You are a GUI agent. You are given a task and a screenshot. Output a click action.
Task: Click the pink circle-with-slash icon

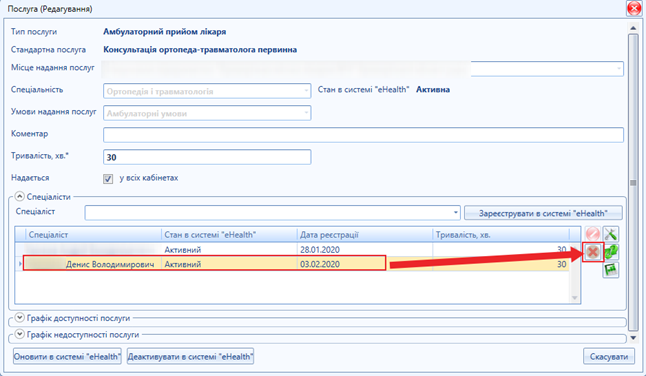pos(592,234)
